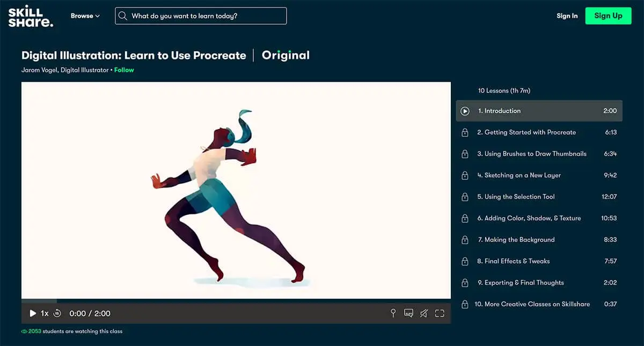This screenshot has height=346, width=644.
Task: Click lock icon for Using Brushes to Draw Thumbnails
Action: tap(465, 154)
